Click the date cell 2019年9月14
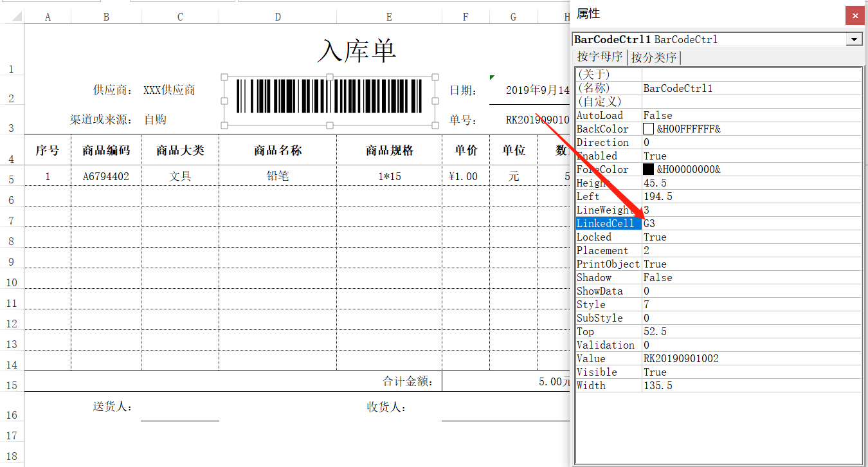Screen dimensions: 868x467 click(538, 90)
